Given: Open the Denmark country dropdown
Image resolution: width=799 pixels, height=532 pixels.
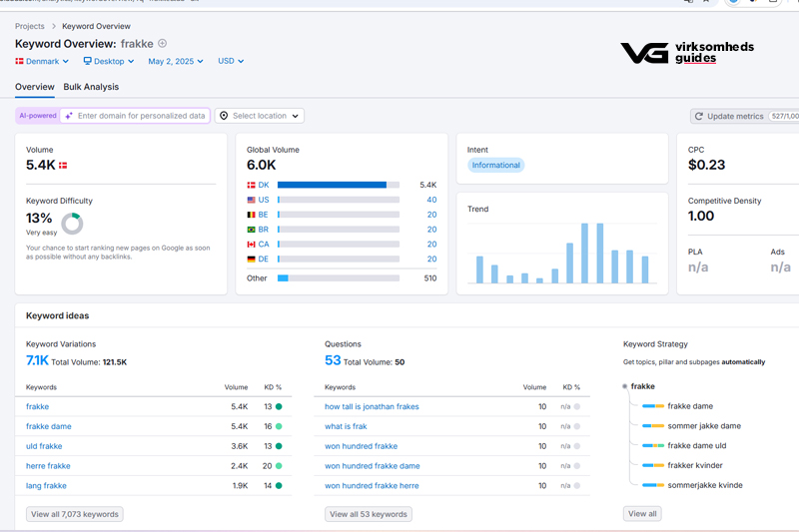Looking at the screenshot, I should pyautogui.click(x=42, y=61).
